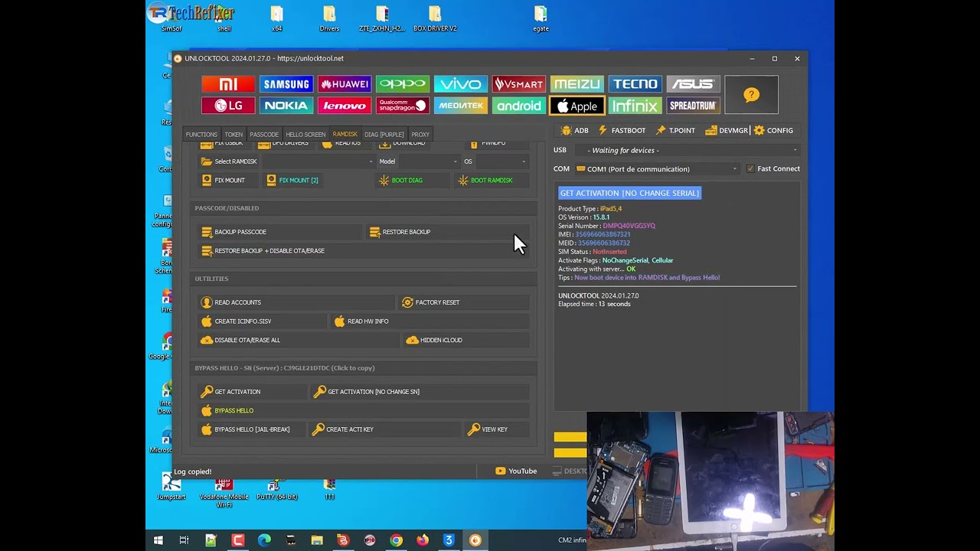Copy the BYPASS HELLO server SN text
Image resolution: width=980 pixels, height=551 pixels.
(285, 368)
